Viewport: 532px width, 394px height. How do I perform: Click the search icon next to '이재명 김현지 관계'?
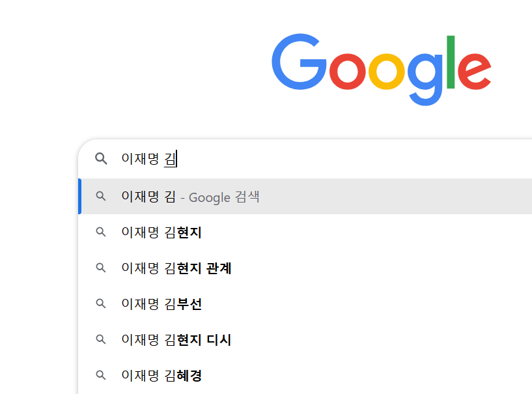coord(101,268)
